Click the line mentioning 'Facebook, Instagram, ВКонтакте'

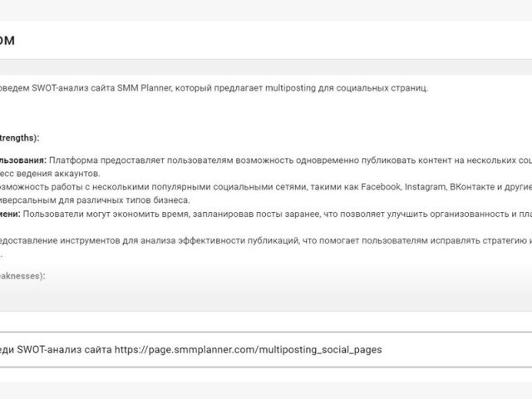pyautogui.click(x=266, y=187)
